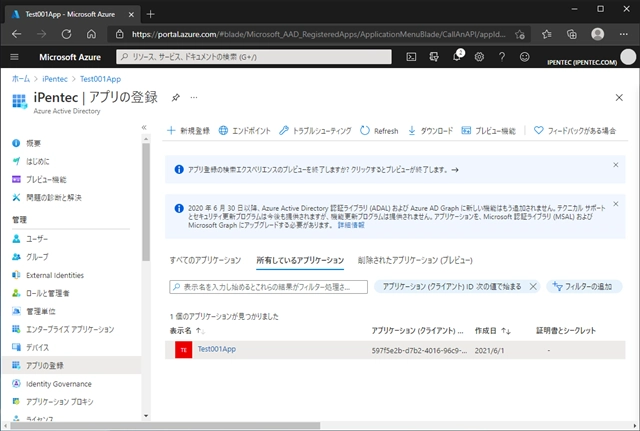
Task: Open the Azure portal hamburger menu
Action: (x=14, y=57)
